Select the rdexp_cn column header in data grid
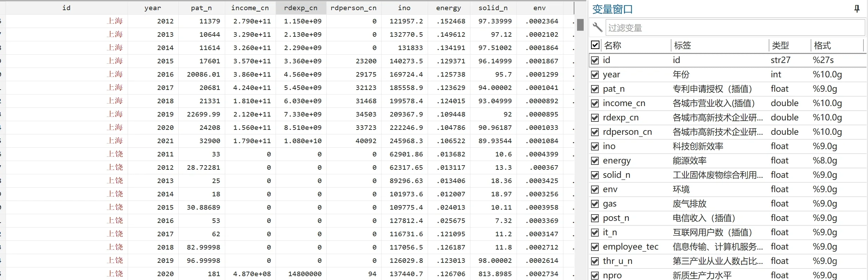The image size is (868, 280). tap(301, 8)
